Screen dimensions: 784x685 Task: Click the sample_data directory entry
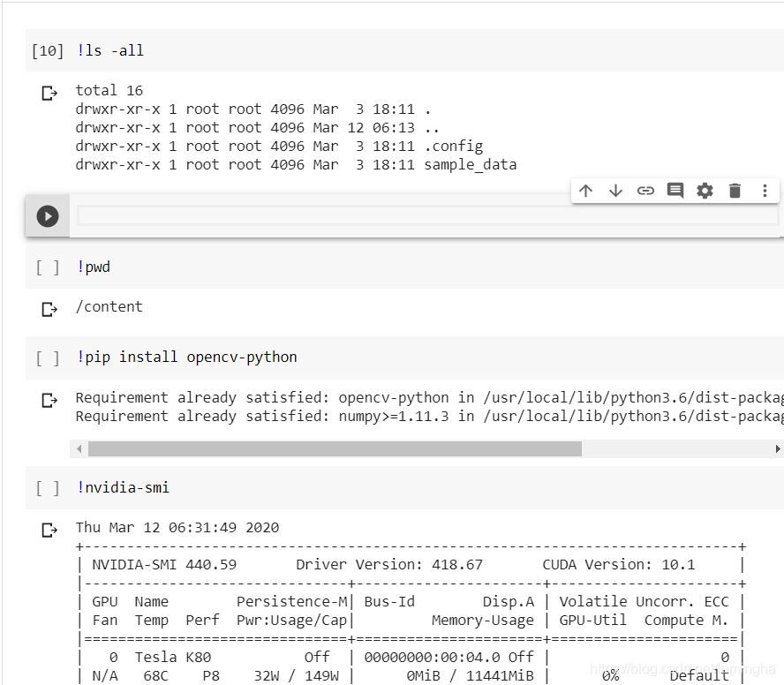pos(471,164)
